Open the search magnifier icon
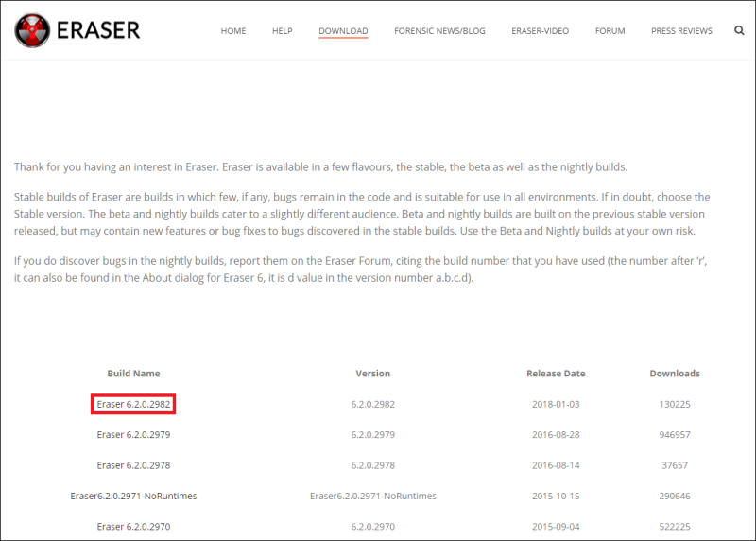Viewport: 756px width, 541px height. (739, 31)
